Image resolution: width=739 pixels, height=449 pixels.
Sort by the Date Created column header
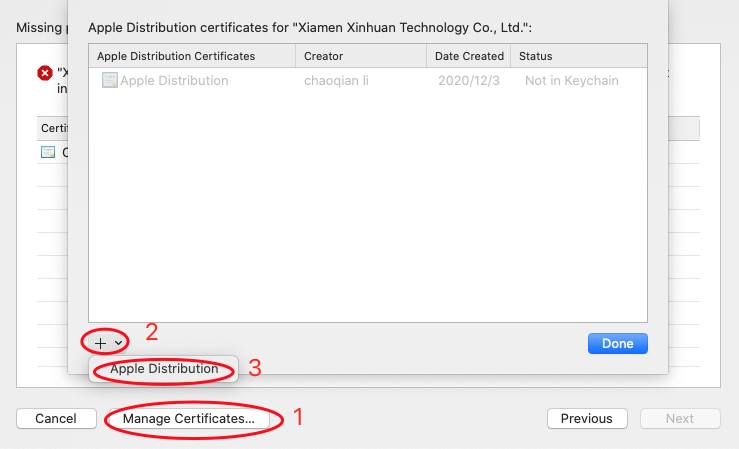[469, 56]
